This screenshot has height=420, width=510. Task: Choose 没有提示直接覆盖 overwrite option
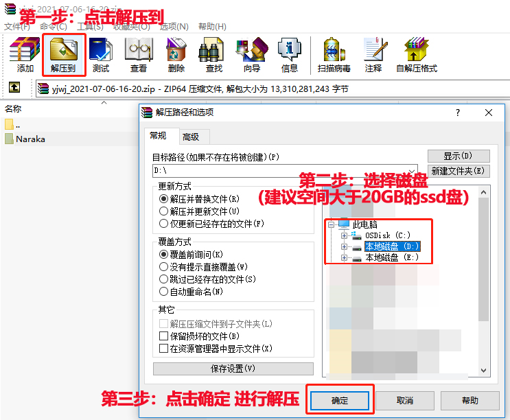[x=163, y=267]
